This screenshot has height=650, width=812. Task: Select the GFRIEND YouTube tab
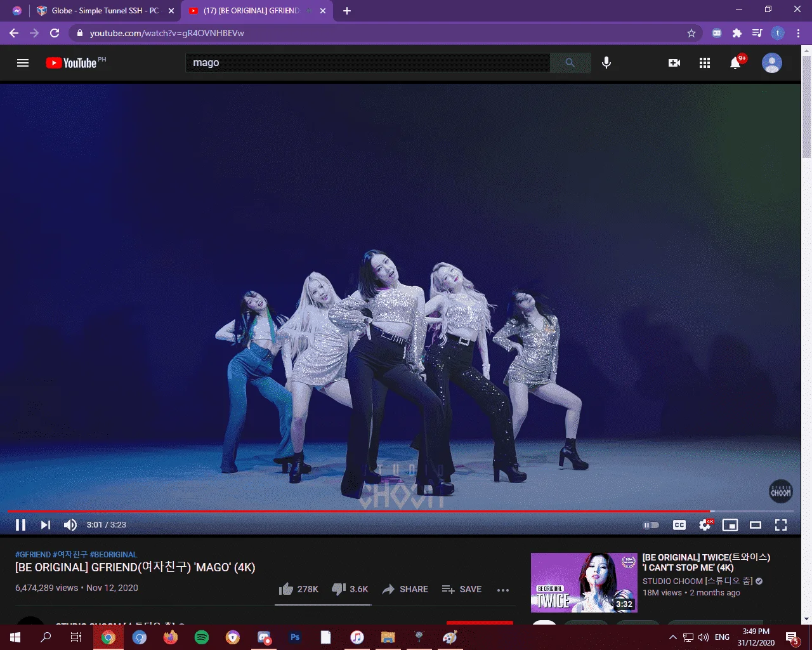[x=251, y=11]
